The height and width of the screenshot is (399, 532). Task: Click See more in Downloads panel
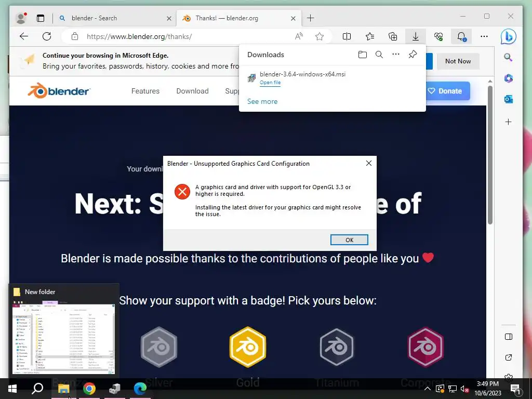coord(262,101)
